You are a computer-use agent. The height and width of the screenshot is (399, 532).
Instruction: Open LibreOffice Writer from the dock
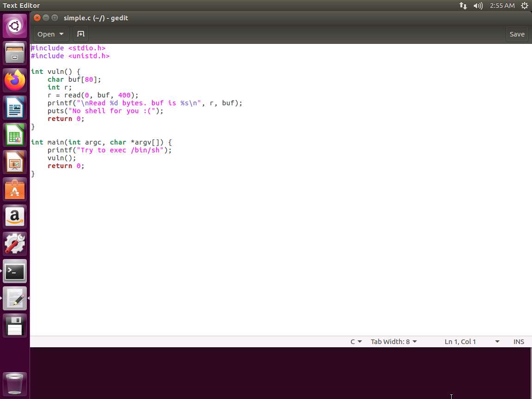tap(15, 108)
